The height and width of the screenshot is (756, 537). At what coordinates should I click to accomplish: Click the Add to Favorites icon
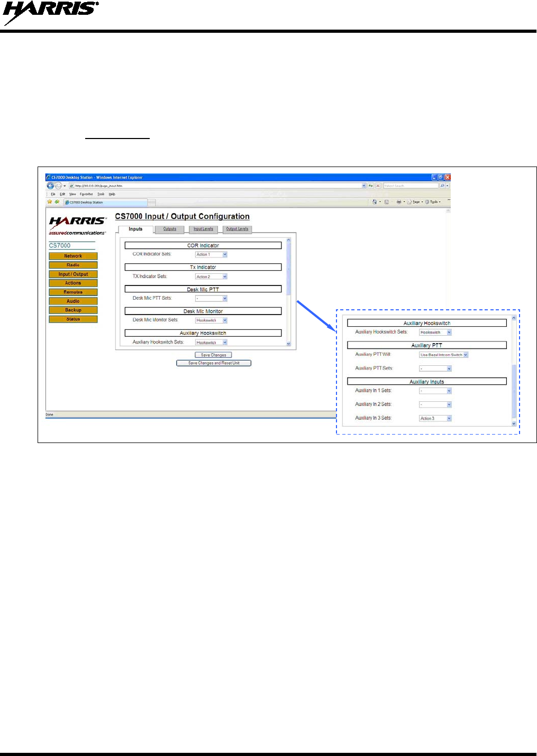pos(57,202)
